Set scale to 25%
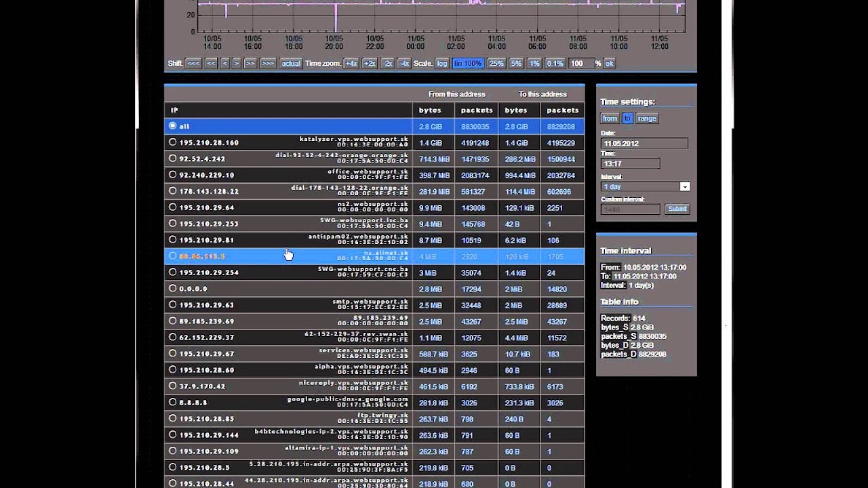868x488 pixels. [x=496, y=63]
